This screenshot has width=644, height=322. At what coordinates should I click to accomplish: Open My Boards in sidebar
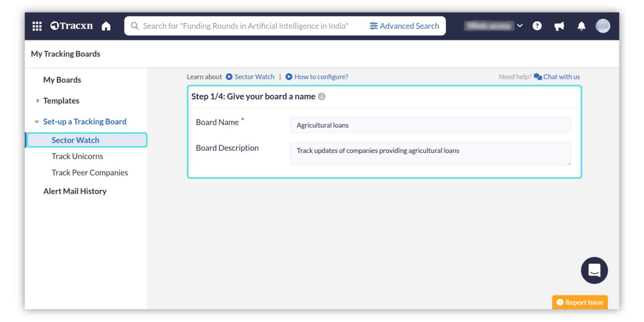click(62, 80)
